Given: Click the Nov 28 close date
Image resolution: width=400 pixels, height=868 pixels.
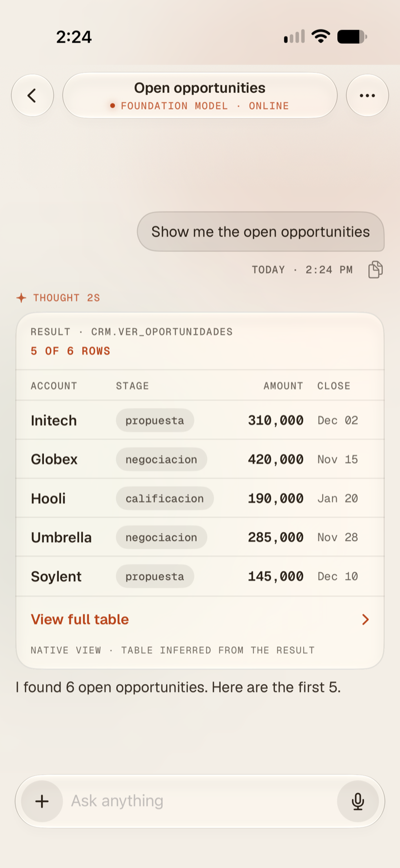Looking at the screenshot, I should click(338, 537).
